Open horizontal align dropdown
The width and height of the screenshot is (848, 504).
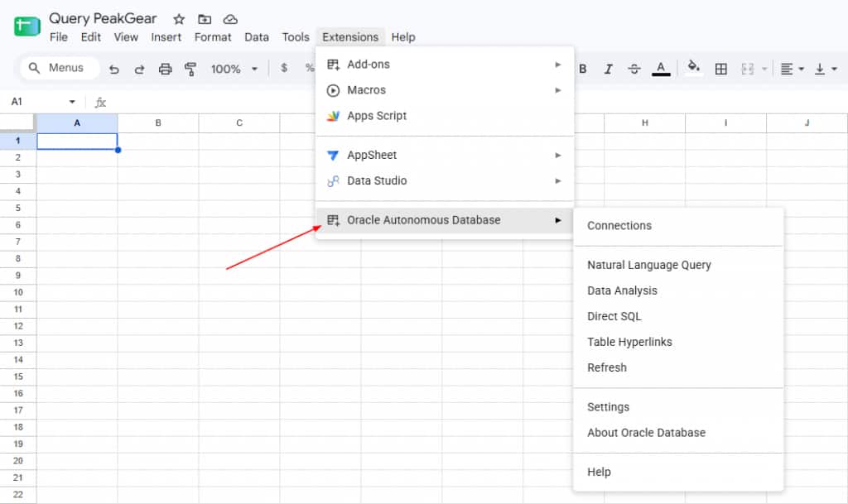[x=793, y=69]
